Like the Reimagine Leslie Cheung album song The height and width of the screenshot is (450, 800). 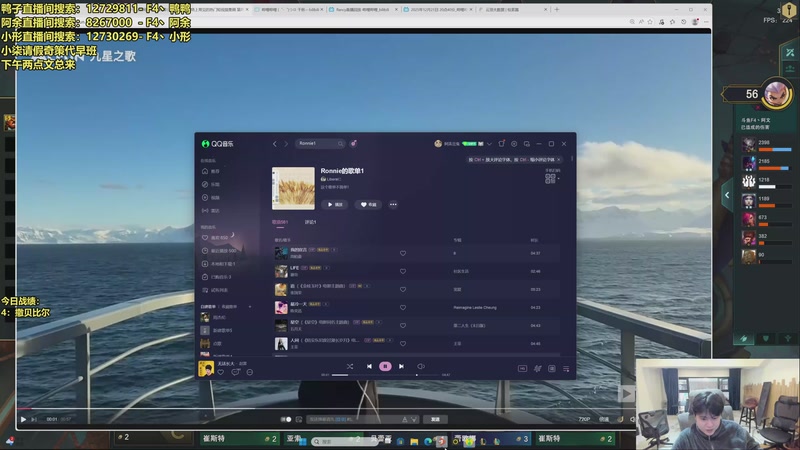click(403, 308)
